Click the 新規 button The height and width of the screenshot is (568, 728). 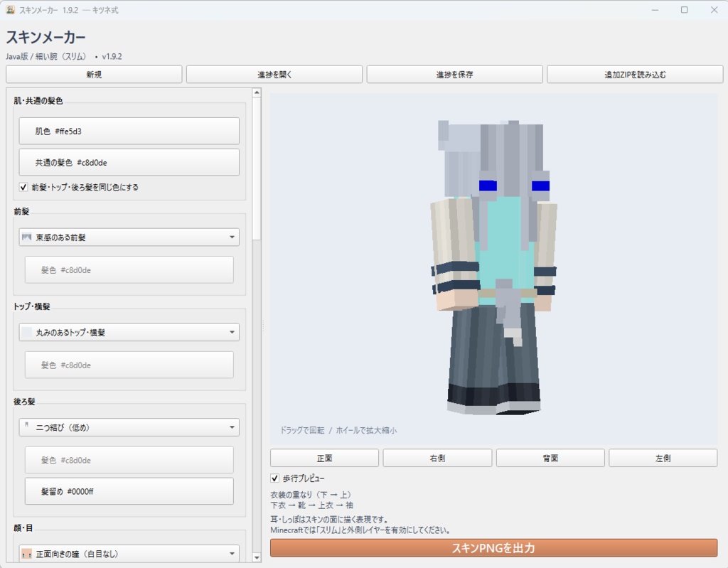coord(94,75)
